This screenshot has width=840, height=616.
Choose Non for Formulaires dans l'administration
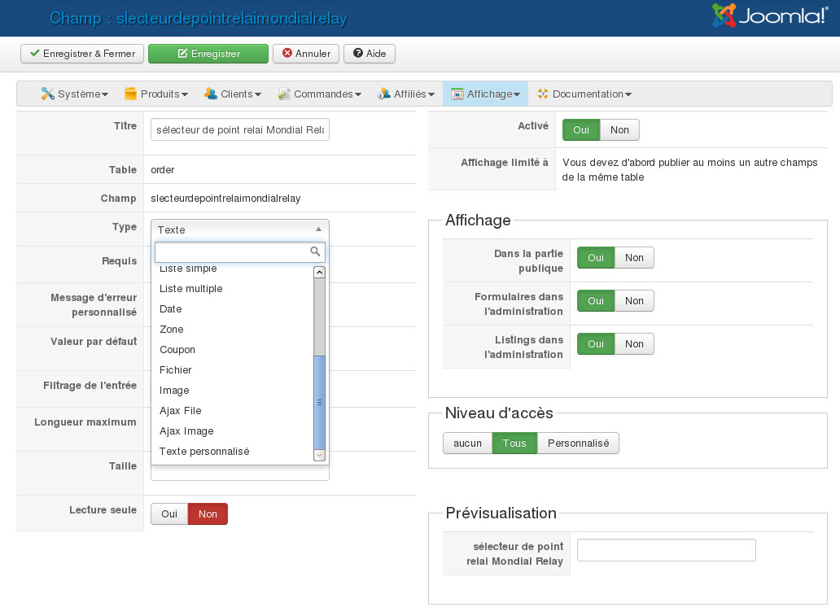click(x=634, y=300)
